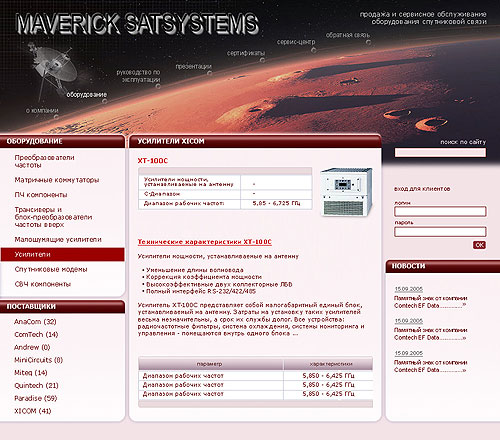Filter by supplier XICOM (41)
The width and height of the screenshot is (500, 440).
coord(32,411)
